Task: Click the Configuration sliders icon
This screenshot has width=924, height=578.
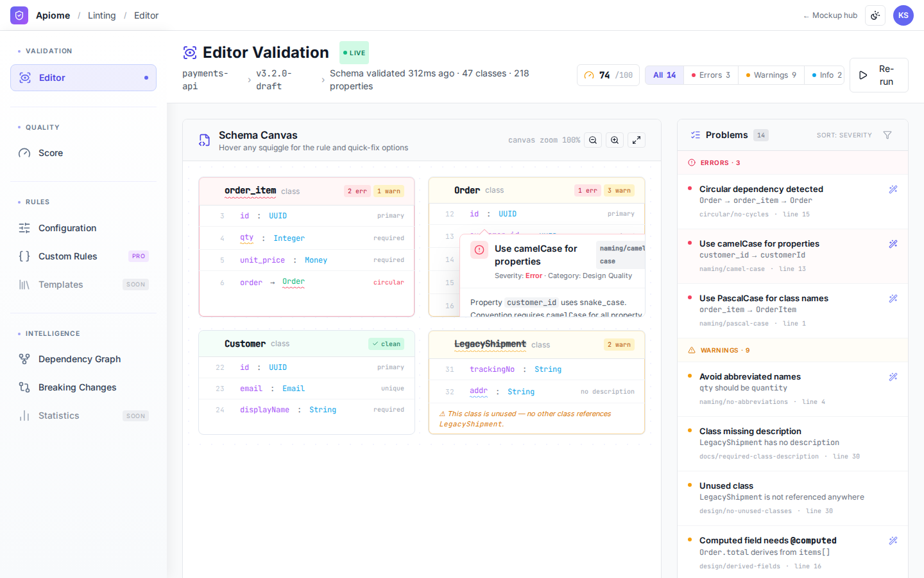Action: pos(24,228)
